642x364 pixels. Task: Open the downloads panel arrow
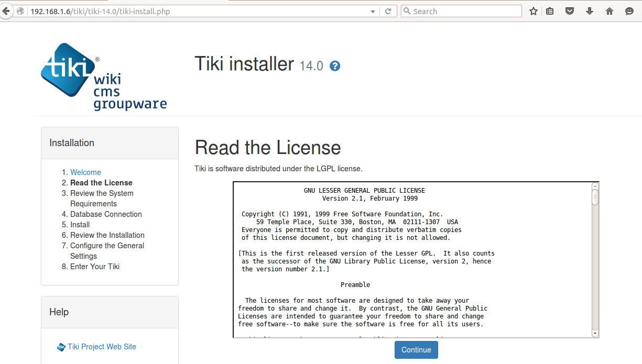click(x=590, y=11)
